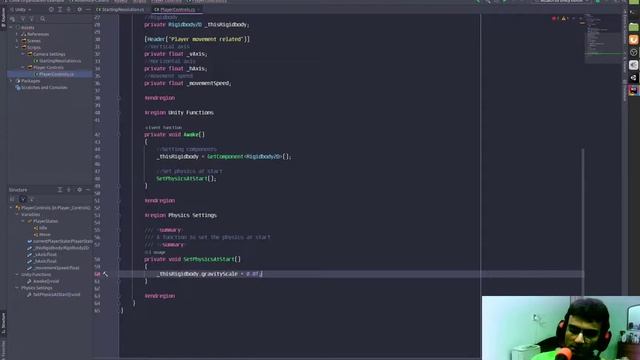640x360 pixels.
Task: Expand the Scenes folder
Action: pyautogui.click(x=17, y=41)
